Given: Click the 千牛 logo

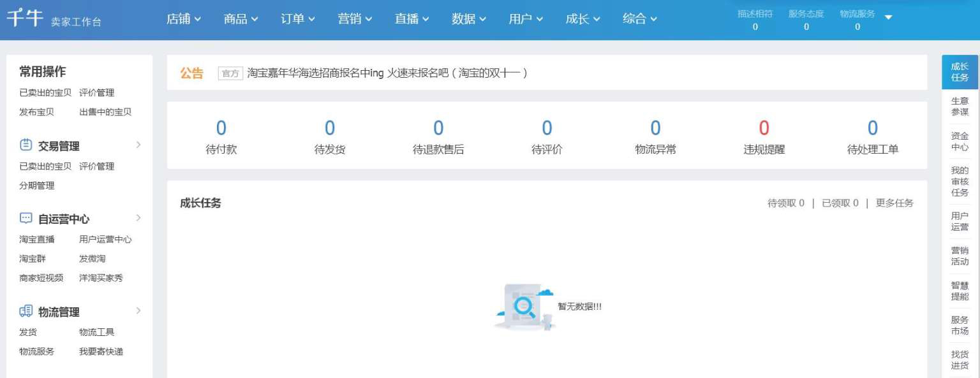Looking at the screenshot, I should pos(25,18).
